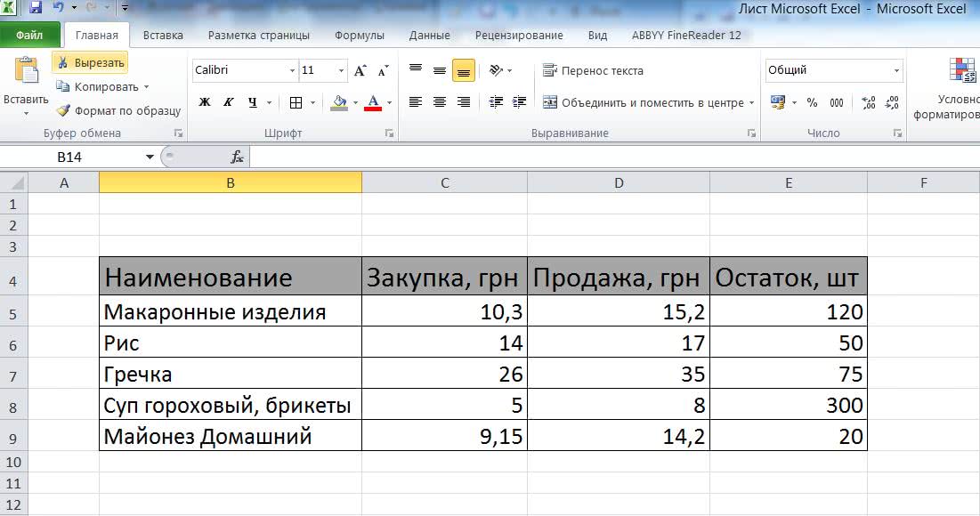Screen dimensions: 980x516
Task: Open font color dropdown arrow
Action: point(389,102)
